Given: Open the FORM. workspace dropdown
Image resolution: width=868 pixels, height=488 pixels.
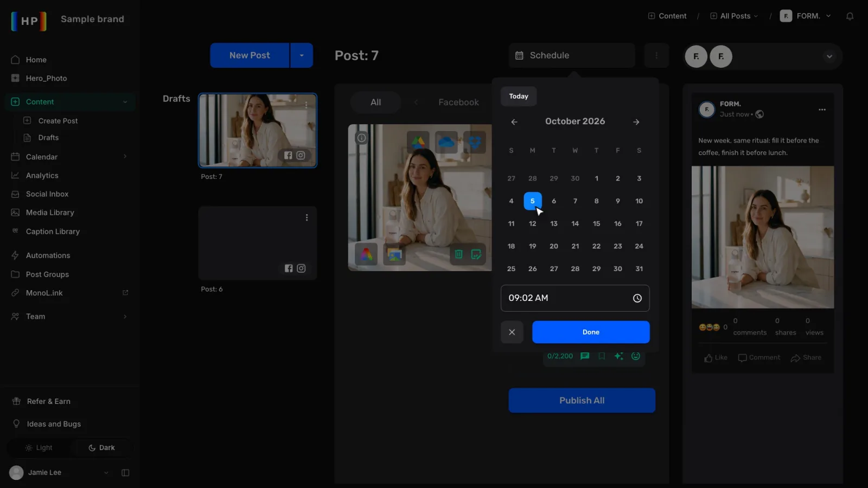Looking at the screenshot, I should point(806,16).
